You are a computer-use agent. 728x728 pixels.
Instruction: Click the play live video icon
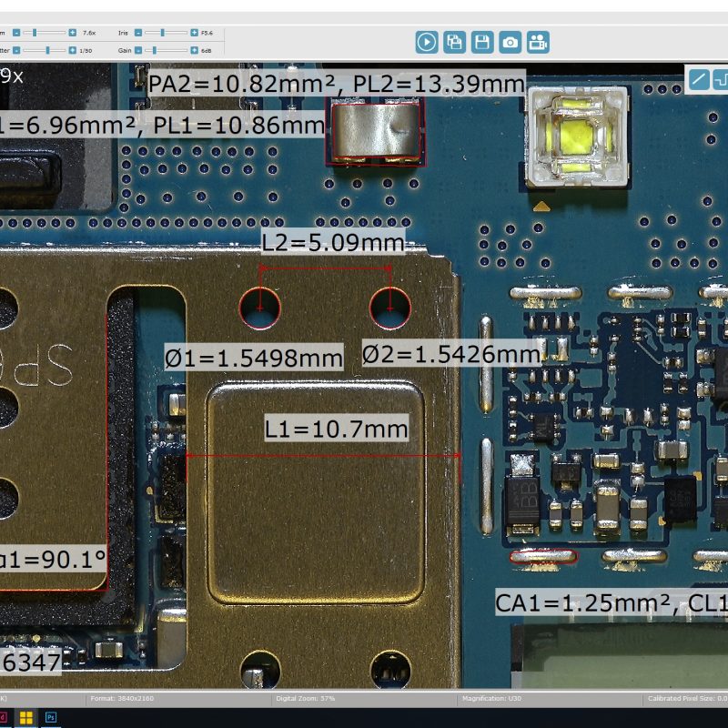click(427, 41)
